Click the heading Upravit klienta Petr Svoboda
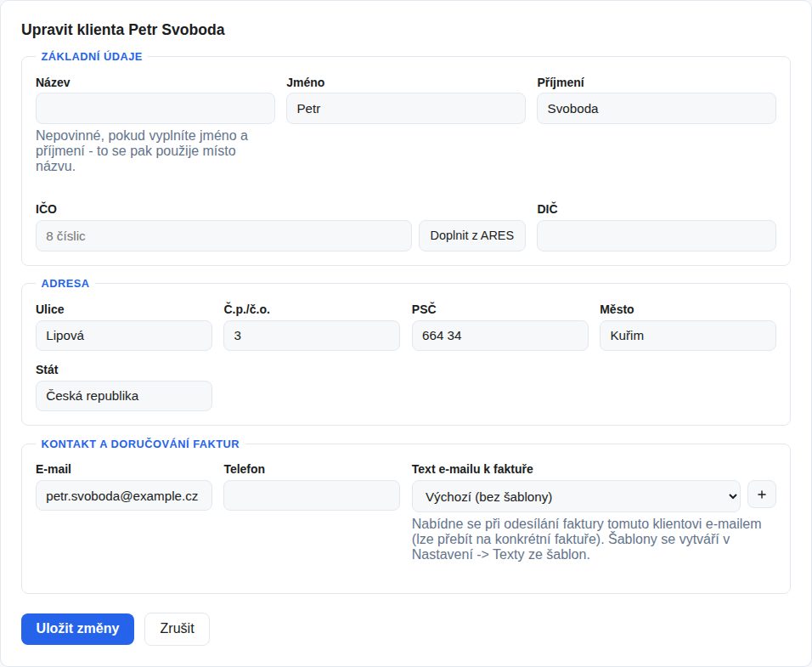Image resolution: width=812 pixels, height=667 pixels. coord(123,30)
